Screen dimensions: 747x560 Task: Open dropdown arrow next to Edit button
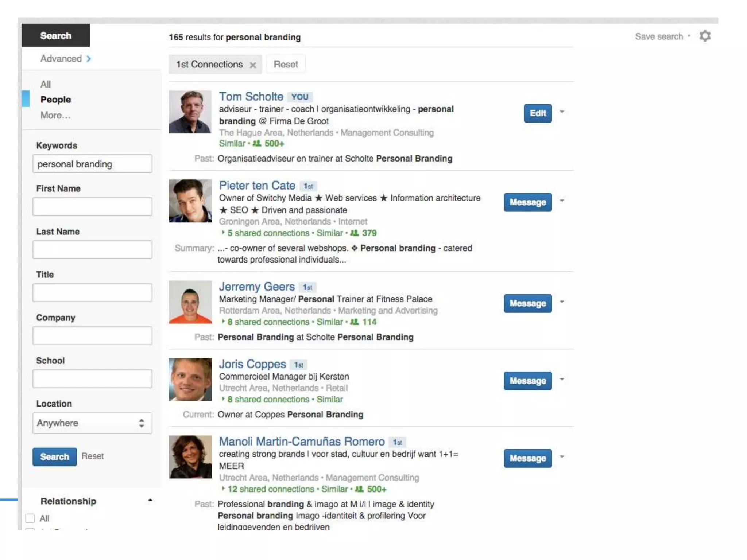[562, 112]
